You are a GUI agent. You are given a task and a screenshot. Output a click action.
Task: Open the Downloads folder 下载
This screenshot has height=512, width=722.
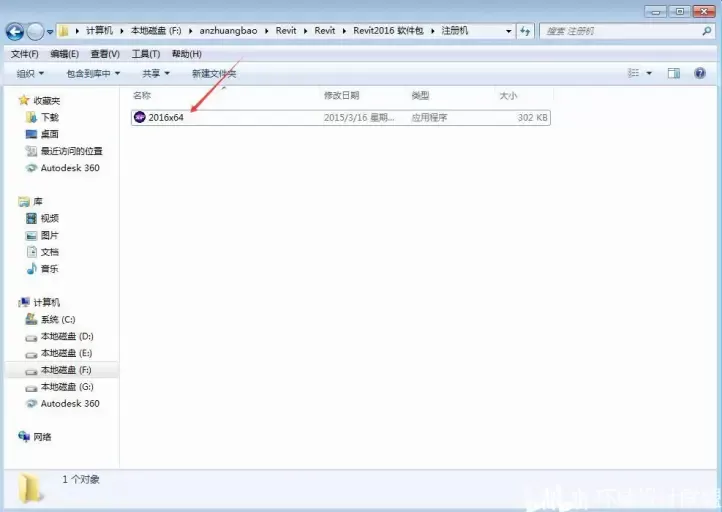(49, 117)
